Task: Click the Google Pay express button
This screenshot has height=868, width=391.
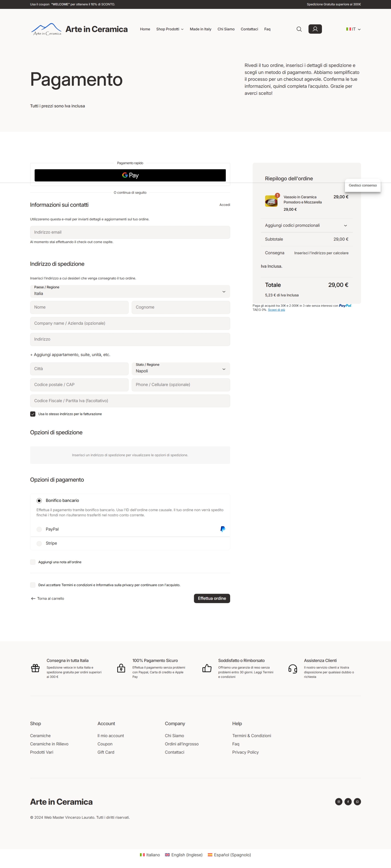Action: pos(130,175)
